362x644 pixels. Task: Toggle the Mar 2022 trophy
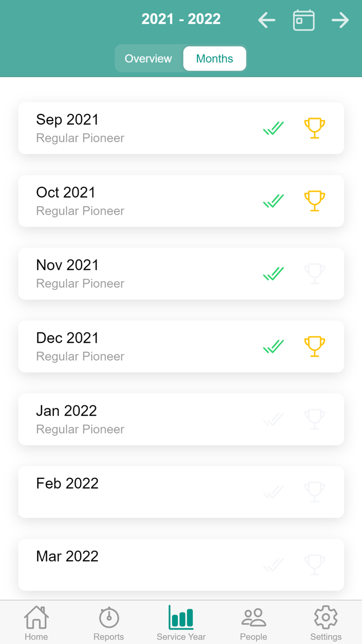pos(314,565)
